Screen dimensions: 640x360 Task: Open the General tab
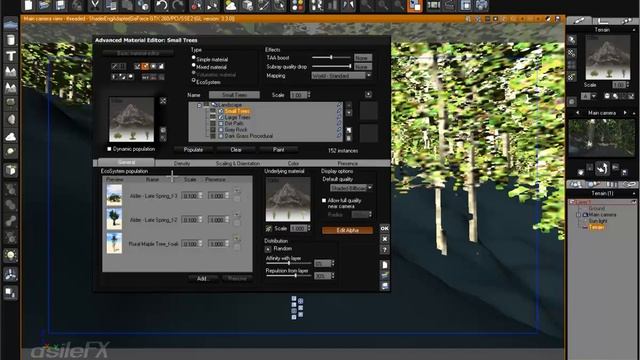pos(126,162)
